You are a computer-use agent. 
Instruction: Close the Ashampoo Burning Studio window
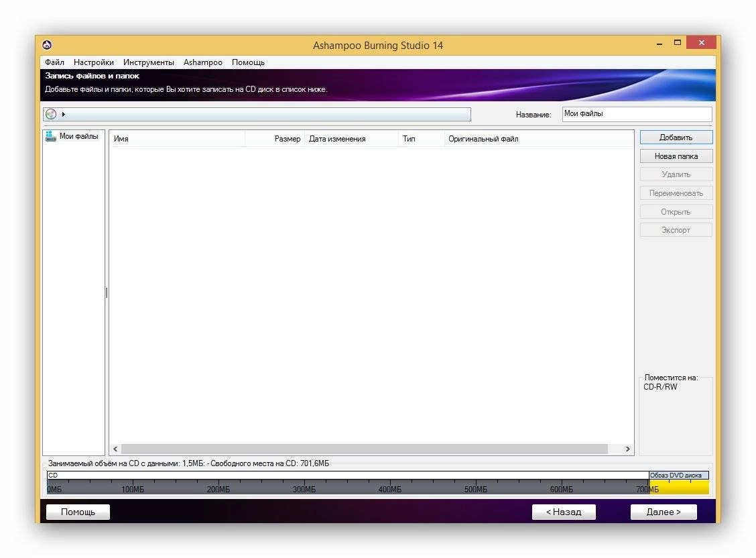click(702, 42)
